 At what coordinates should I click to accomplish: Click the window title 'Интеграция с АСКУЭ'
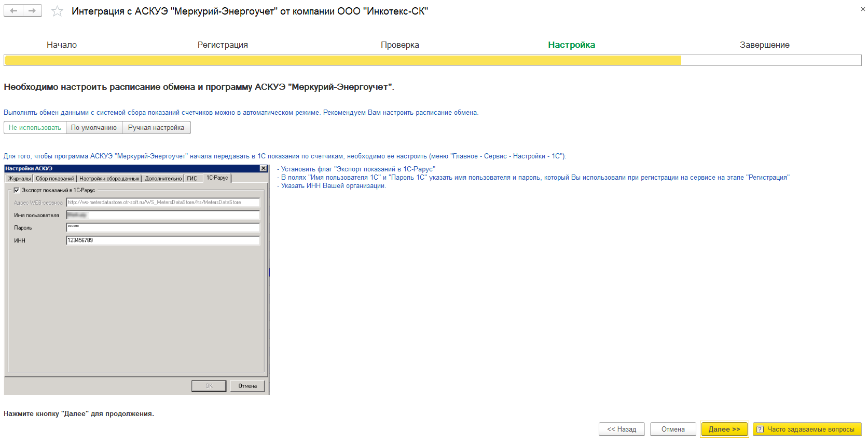click(x=250, y=11)
